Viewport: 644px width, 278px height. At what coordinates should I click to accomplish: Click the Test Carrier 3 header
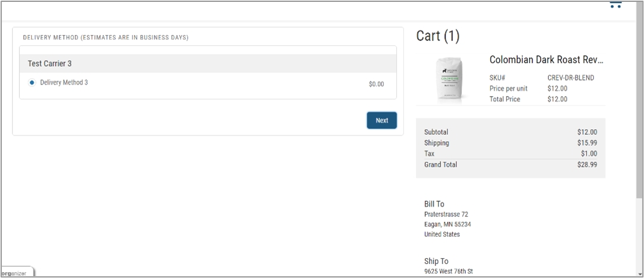[50, 64]
